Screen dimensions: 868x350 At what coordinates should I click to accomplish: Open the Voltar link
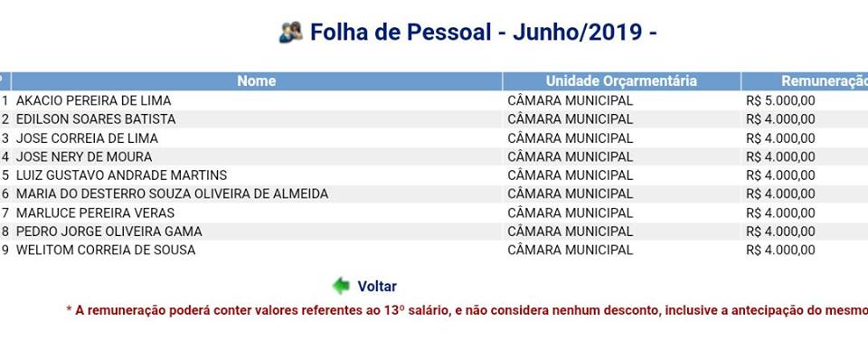click(376, 287)
